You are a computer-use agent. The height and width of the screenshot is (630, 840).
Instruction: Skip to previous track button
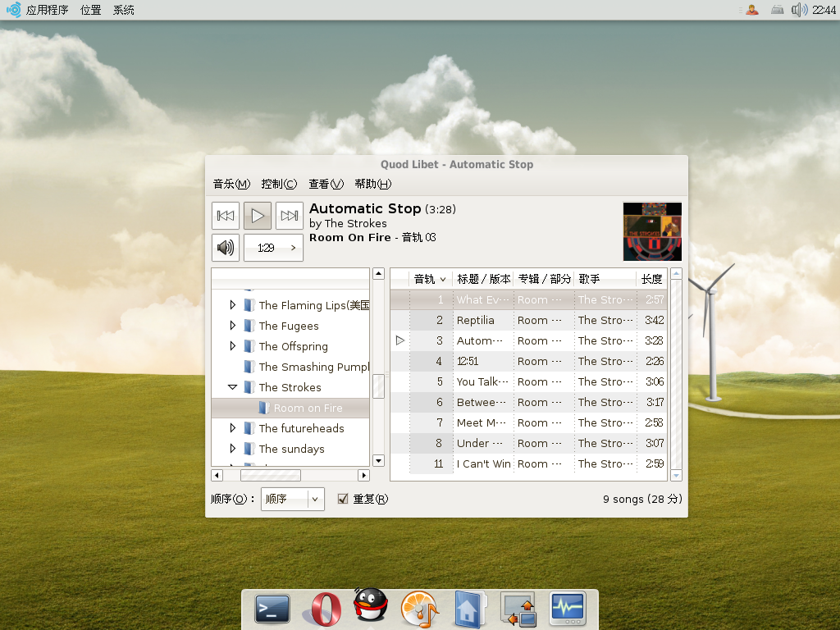225,216
